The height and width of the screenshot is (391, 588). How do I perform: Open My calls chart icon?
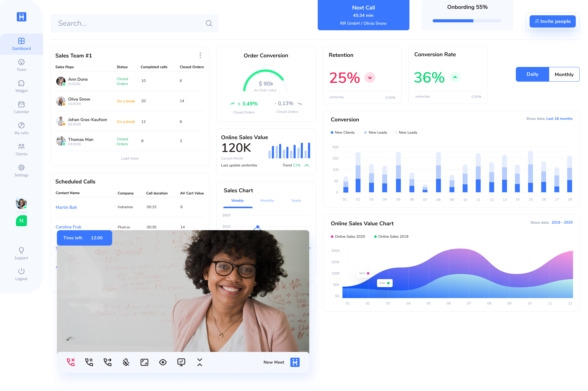(x=21, y=125)
